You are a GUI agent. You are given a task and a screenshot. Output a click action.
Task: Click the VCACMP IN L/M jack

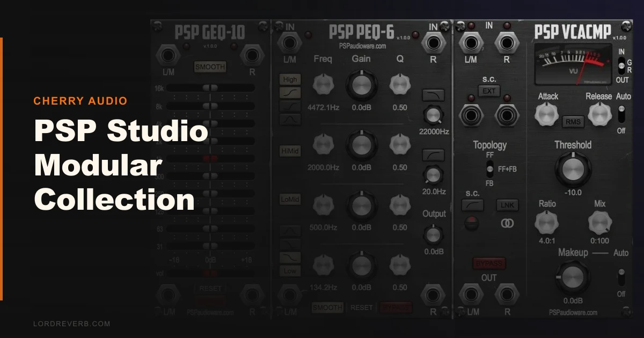[x=471, y=42]
